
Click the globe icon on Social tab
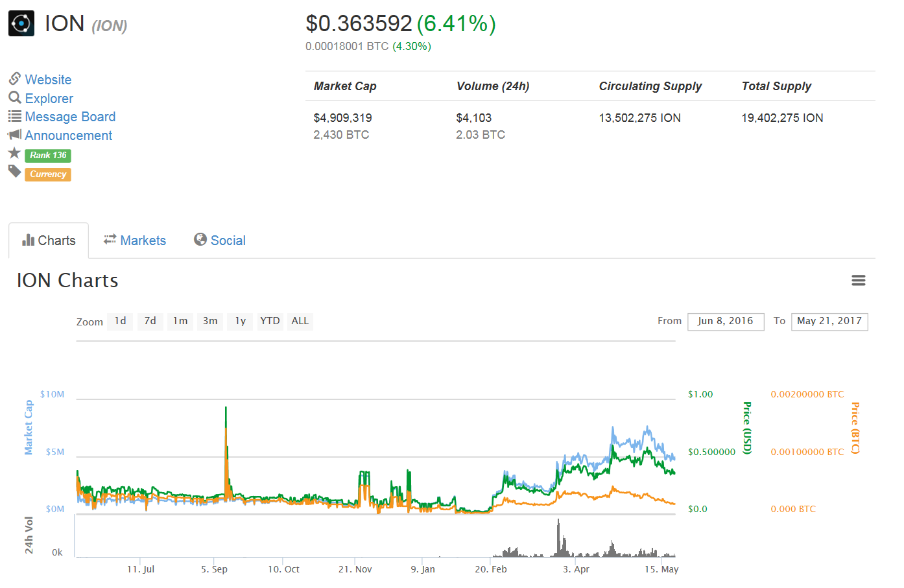pyautogui.click(x=200, y=239)
